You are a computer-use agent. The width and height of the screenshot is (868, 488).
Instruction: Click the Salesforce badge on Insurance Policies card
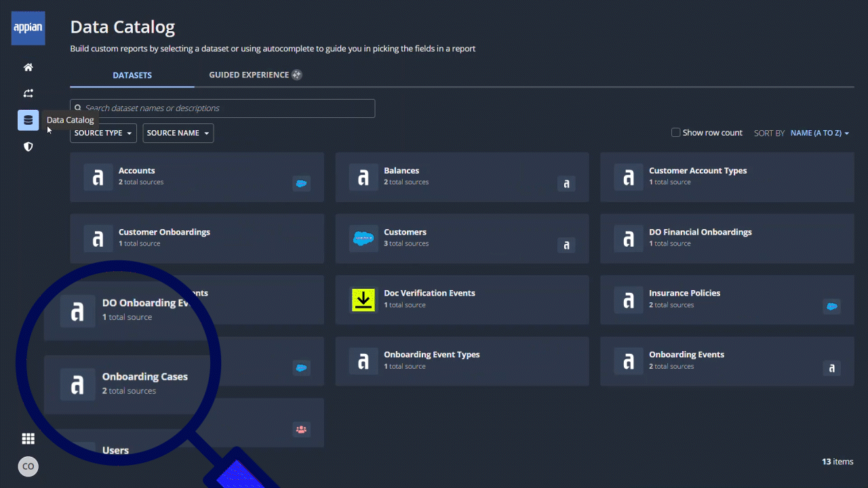click(x=831, y=306)
